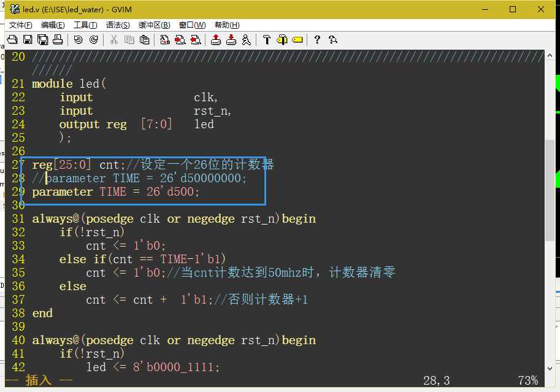Click '[25:0]' on line 27
This screenshot has width=560, height=392.
[x=72, y=165]
